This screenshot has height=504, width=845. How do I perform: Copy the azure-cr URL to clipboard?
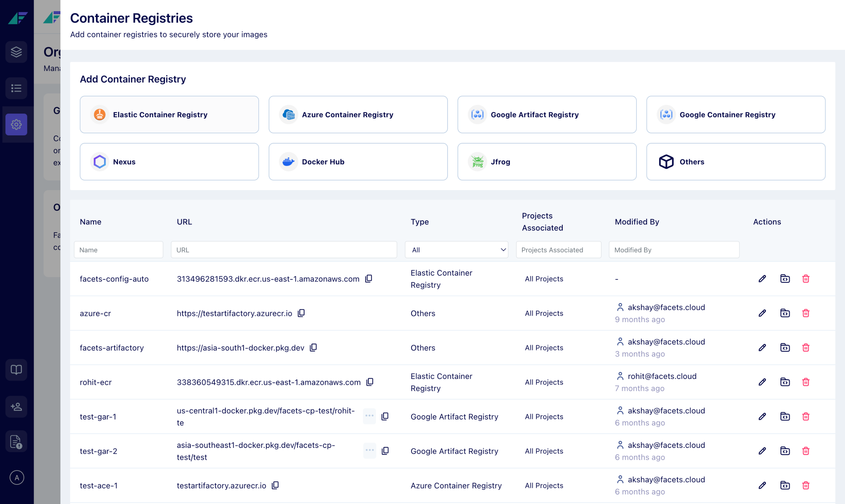point(301,313)
